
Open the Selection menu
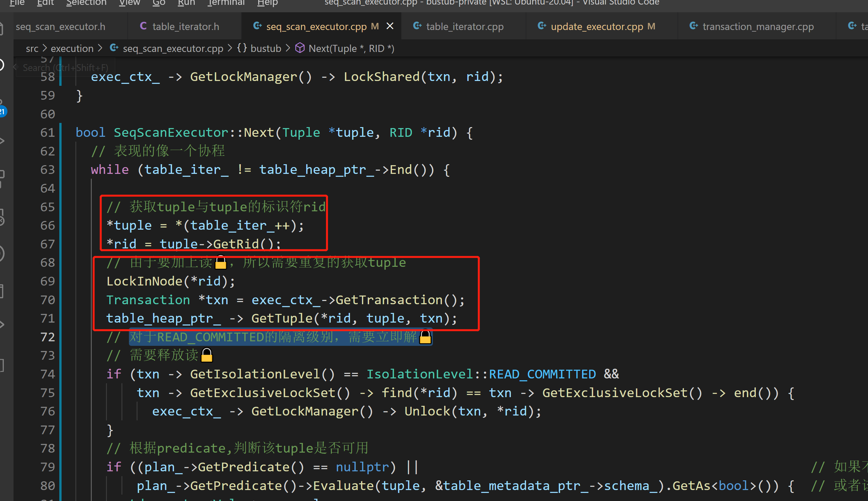point(86,3)
